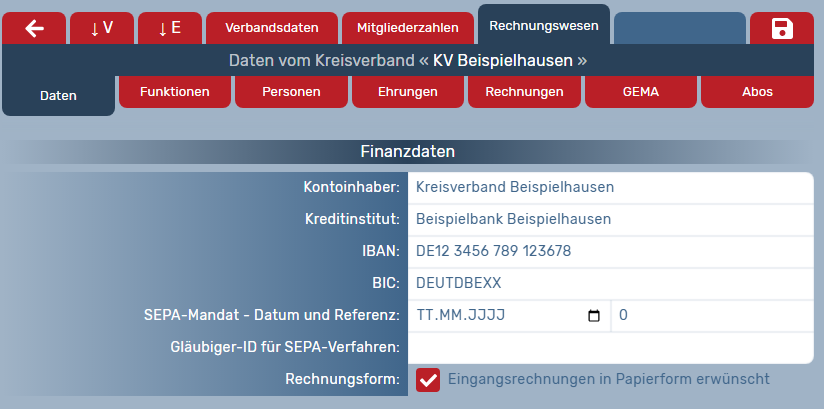The height and width of the screenshot is (409, 824).
Task: Open the Funktionen section
Action: pos(175,92)
